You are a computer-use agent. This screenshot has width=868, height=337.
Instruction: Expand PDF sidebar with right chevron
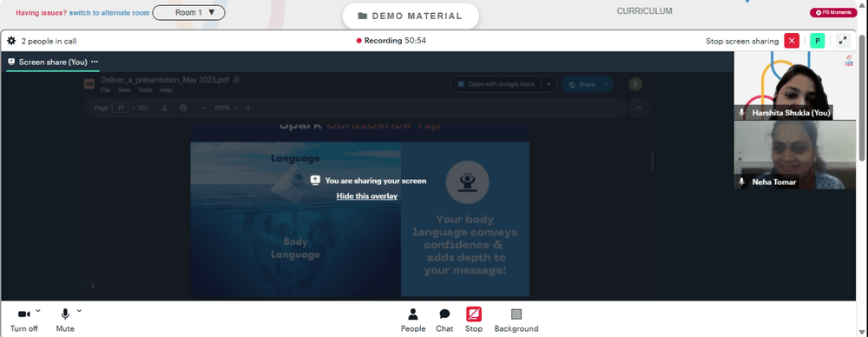(93, 286)
